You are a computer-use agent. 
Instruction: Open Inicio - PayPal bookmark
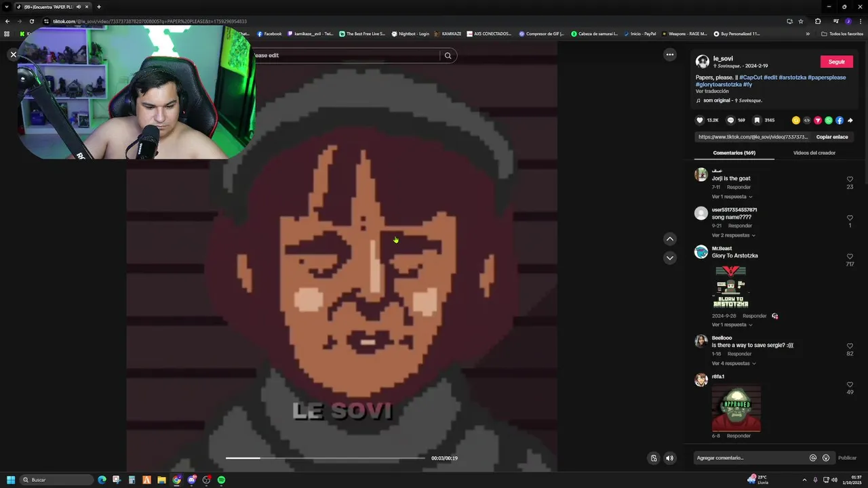pyautogui.click(x=639, y=33)
